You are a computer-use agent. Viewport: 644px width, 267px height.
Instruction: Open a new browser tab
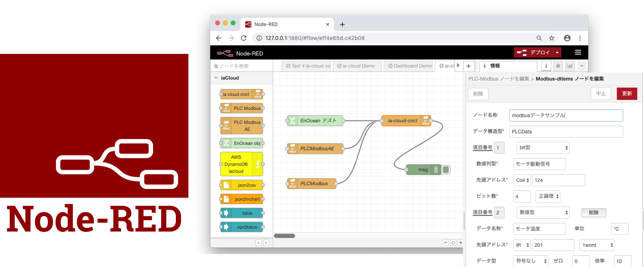[x=342, y=24]
